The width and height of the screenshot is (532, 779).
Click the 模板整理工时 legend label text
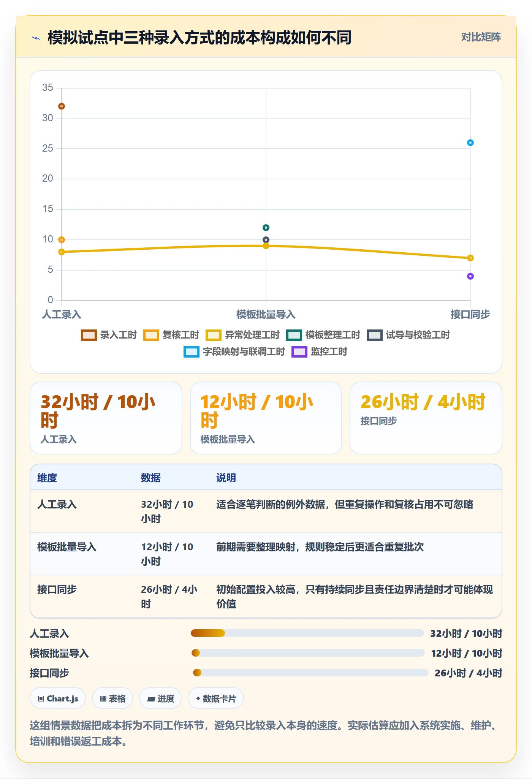(333, 335)
